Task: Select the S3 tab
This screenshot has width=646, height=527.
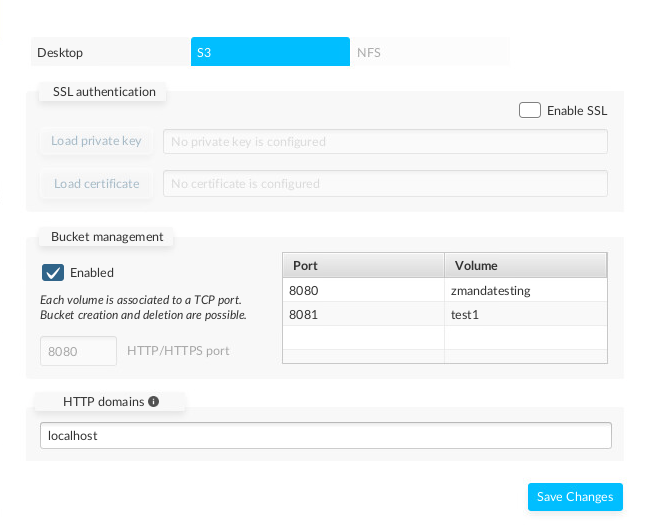Action: coord(270,52)
